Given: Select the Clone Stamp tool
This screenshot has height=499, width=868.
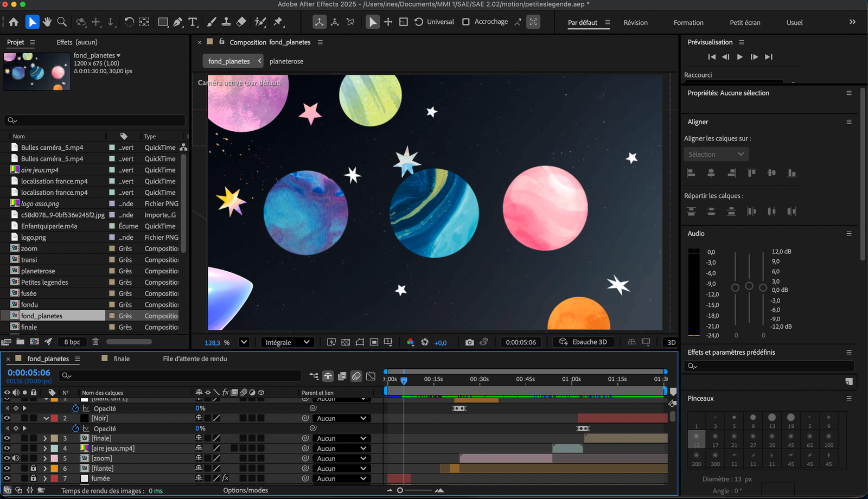Looking at the screenshot, I should tap(226, 22).
